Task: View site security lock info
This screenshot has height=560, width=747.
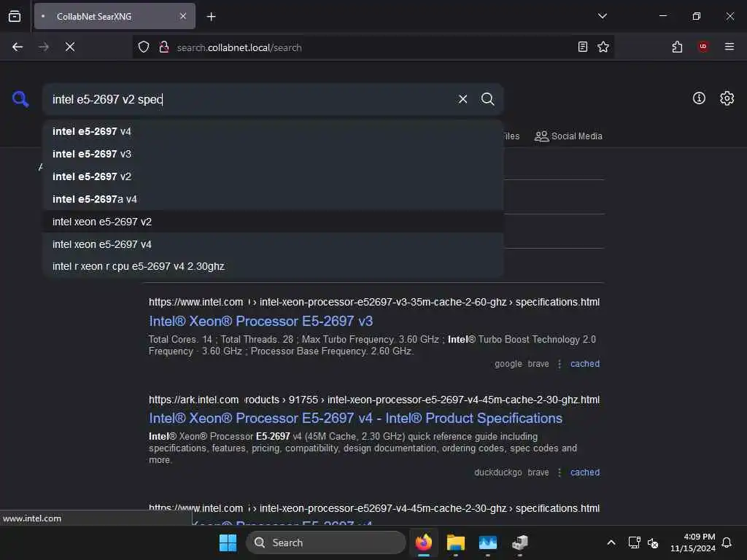Action: [164, 47]
